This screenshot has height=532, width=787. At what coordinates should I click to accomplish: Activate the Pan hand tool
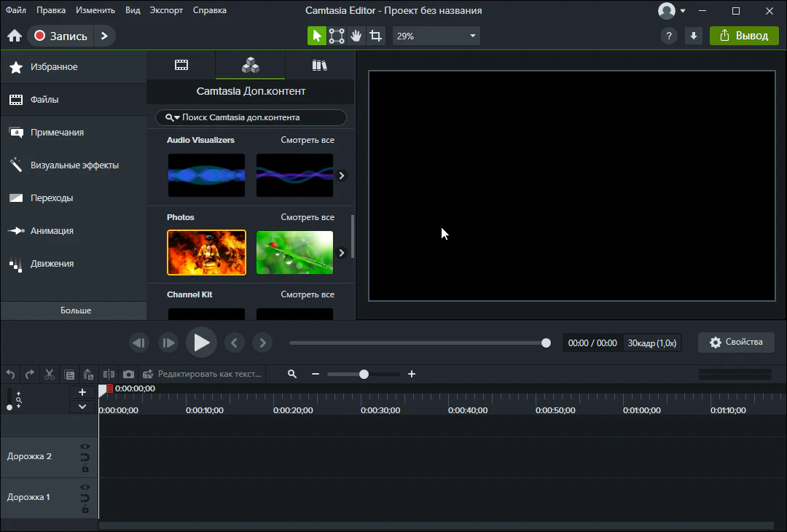[356, 36]
